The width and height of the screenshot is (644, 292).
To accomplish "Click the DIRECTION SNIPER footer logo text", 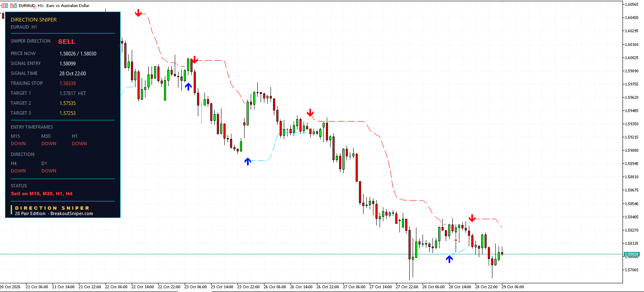I will click(52, 208).
